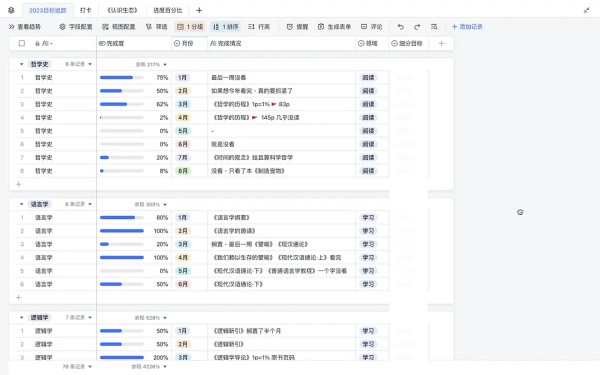Select the 1月 tag in 哲学史 row 1

[x=183, y=78]
